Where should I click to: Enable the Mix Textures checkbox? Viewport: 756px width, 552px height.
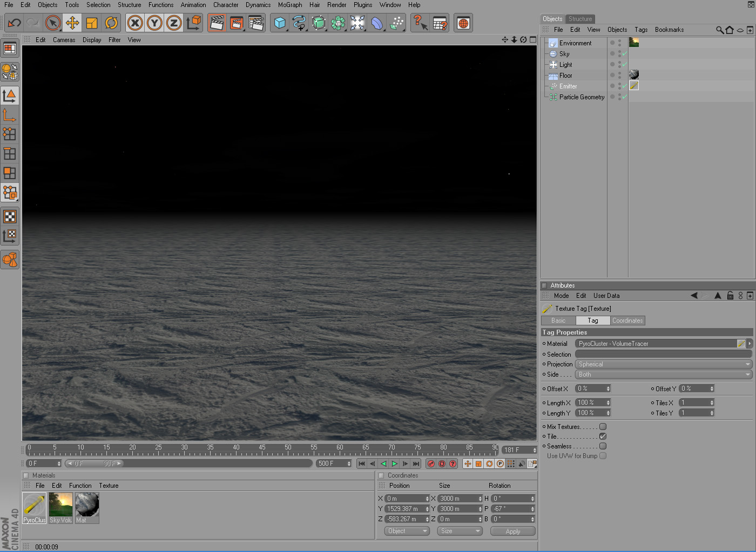[603, 427]
